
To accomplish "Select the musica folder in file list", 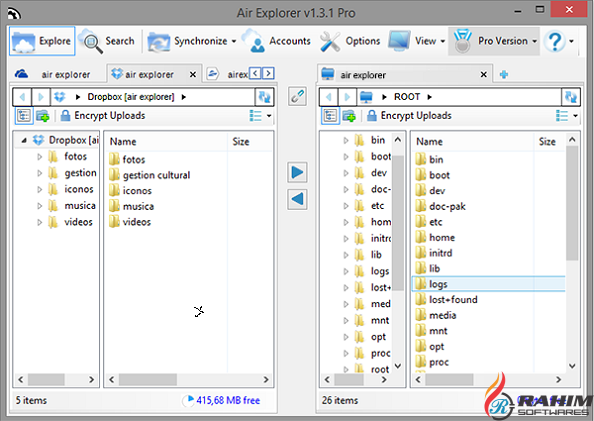I will click(131, 207).
